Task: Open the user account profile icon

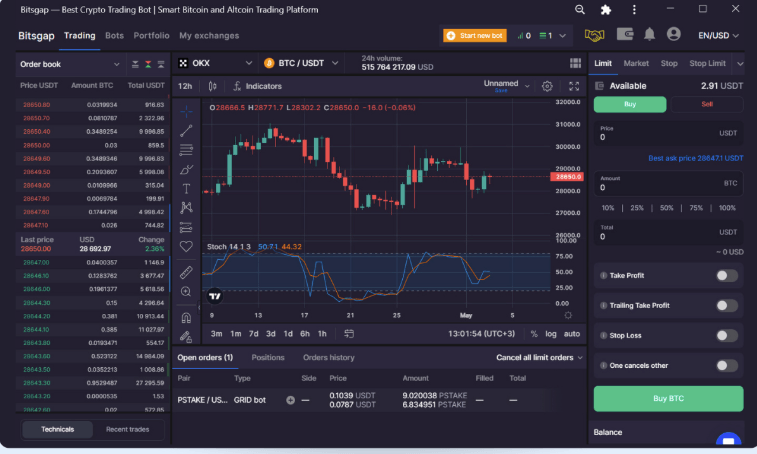Action: 673,34
